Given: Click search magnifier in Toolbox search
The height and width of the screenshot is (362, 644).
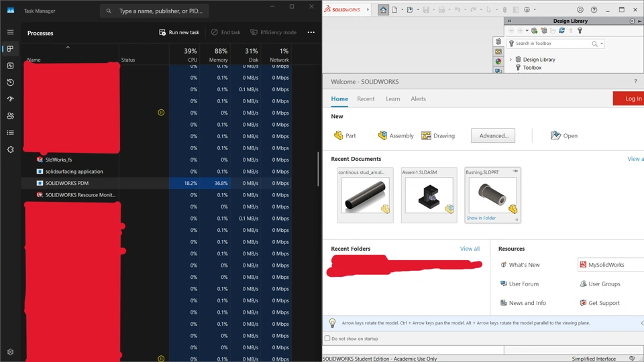Looking at the screenshot, I should pos(594,44).
